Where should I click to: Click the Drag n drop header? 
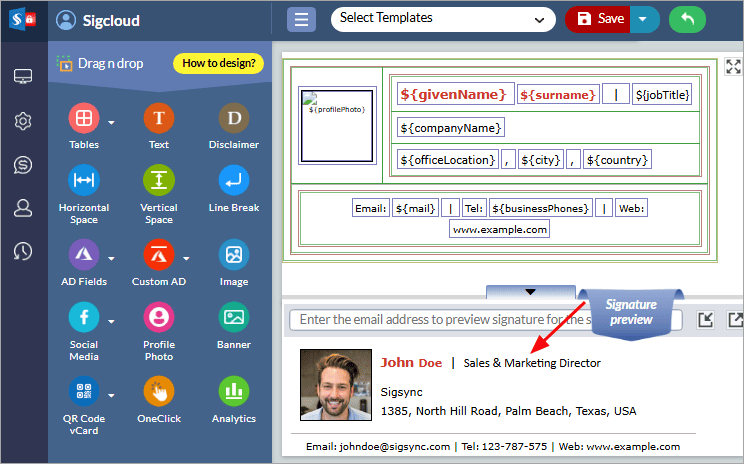pyautogui.click(x=110, y=63)
